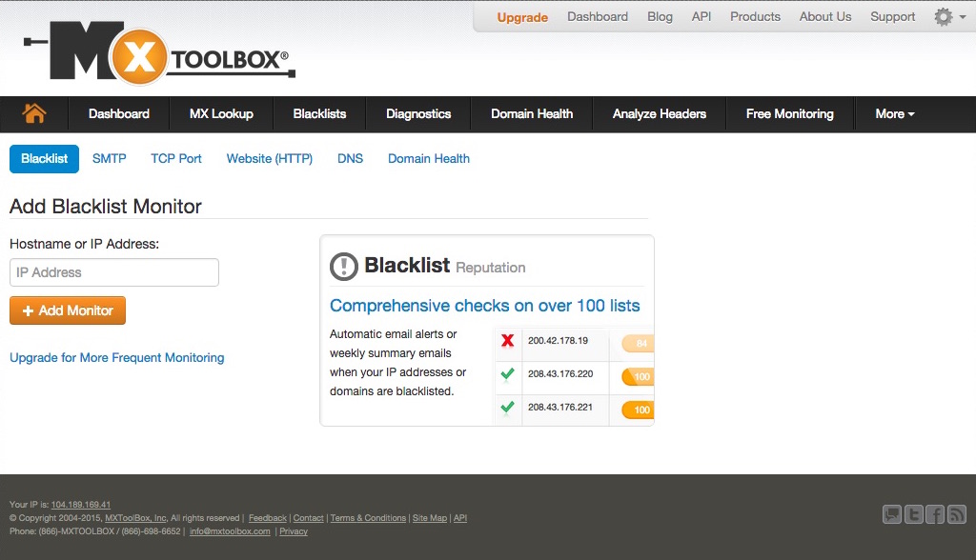Click the green checkmark beside 208.43.176.221

pyautogui.click(x=507, y=409)
